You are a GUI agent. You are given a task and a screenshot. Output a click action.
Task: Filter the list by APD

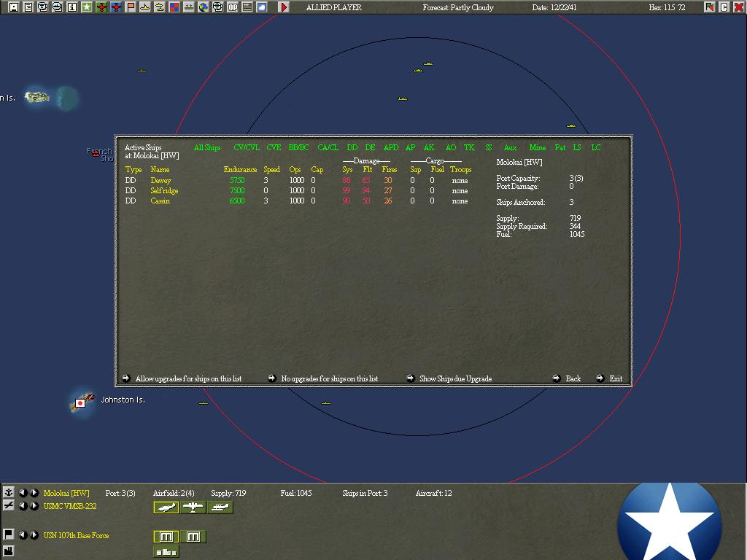coord(391,147)
